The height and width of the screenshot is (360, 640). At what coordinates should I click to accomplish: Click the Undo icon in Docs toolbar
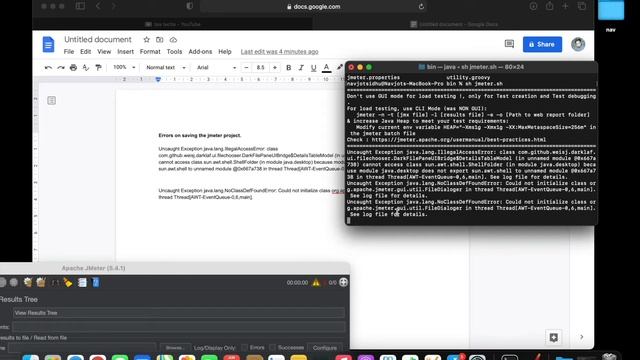[x=48, y=67]
